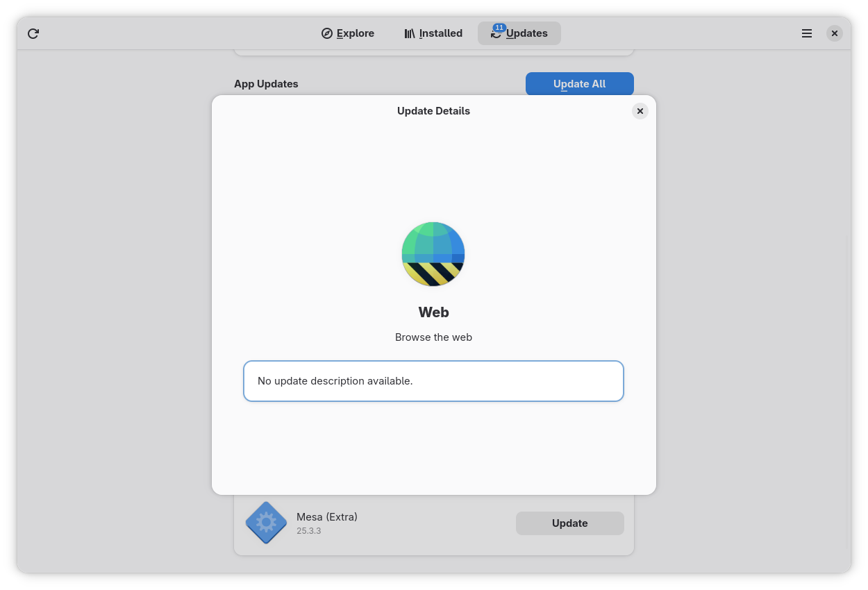Close the Software window

(835, 33)
